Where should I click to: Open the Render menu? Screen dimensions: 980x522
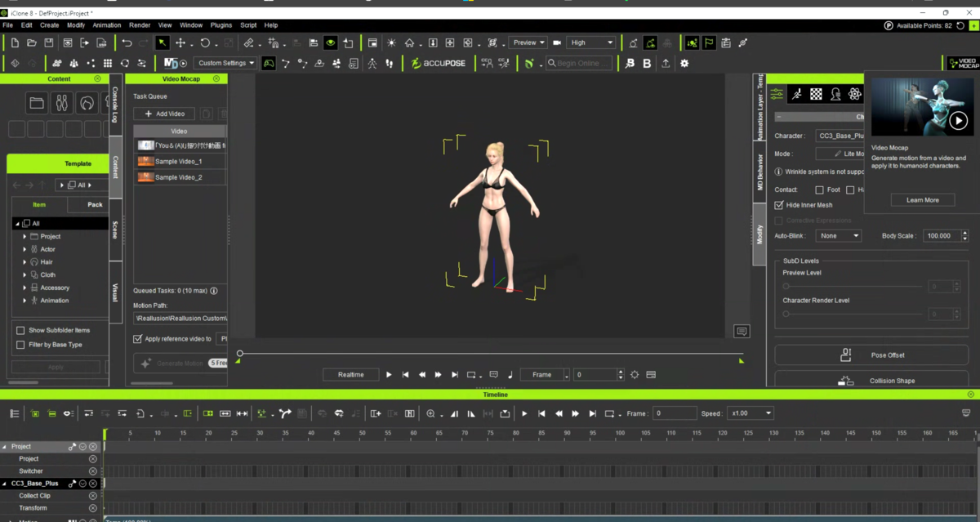click(140, 25)
